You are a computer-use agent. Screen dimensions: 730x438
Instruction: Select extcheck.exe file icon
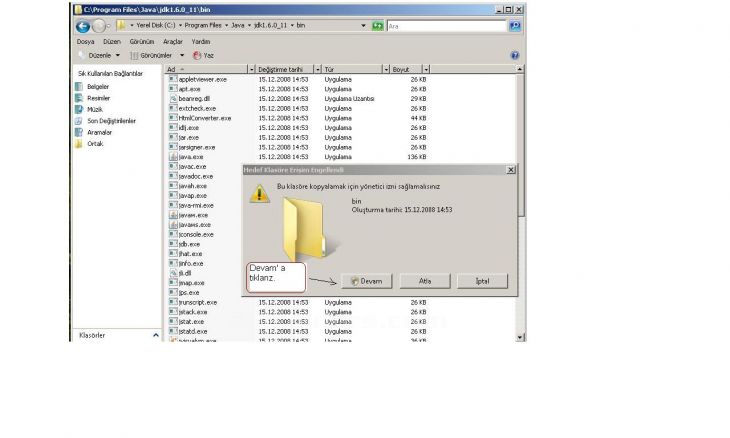click(x=173, y=108)
